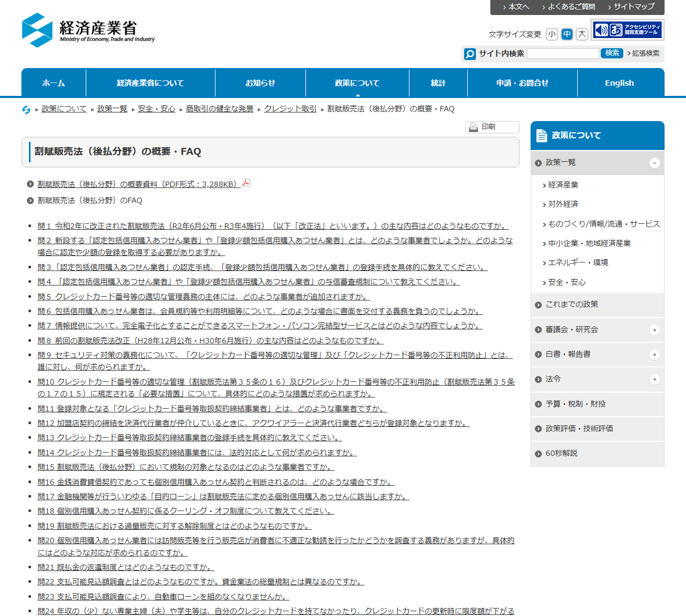Screen dimensions: 686x616
Task: Open FAQ question 問1 about 令和2年改正
Action: click(x=273, y=226)
